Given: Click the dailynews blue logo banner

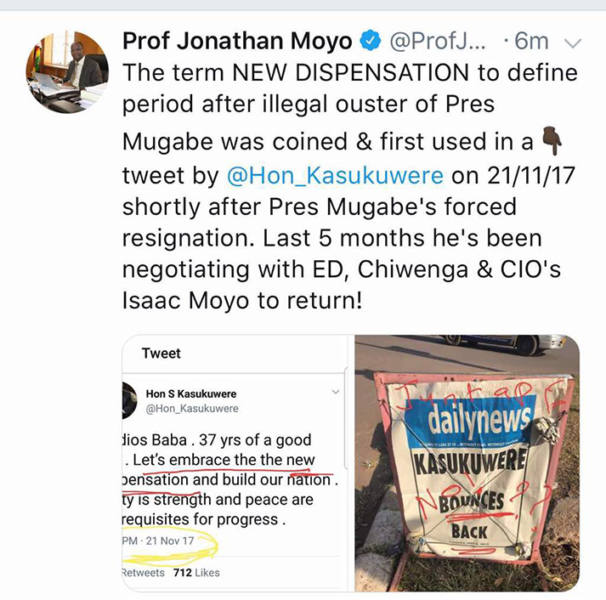Looking at the screenshot, I should (471, 420).
